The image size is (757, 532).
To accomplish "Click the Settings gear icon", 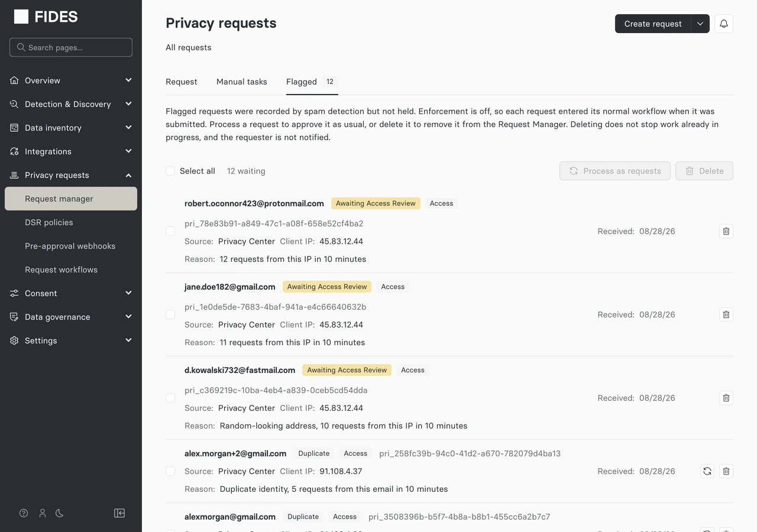I will pos(14,340).
